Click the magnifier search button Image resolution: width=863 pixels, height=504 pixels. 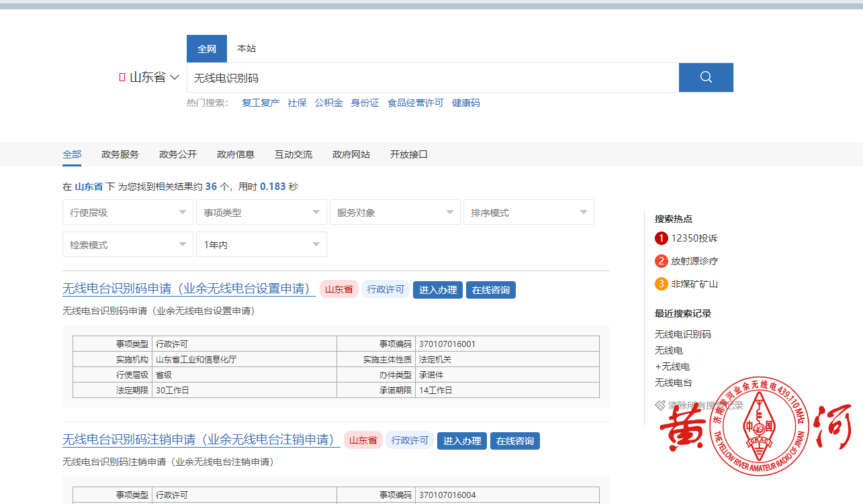point(706,77)
